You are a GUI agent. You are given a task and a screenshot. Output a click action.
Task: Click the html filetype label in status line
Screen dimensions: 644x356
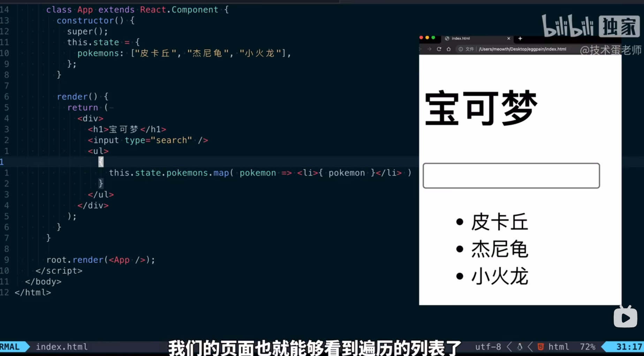tap(559, 347)
